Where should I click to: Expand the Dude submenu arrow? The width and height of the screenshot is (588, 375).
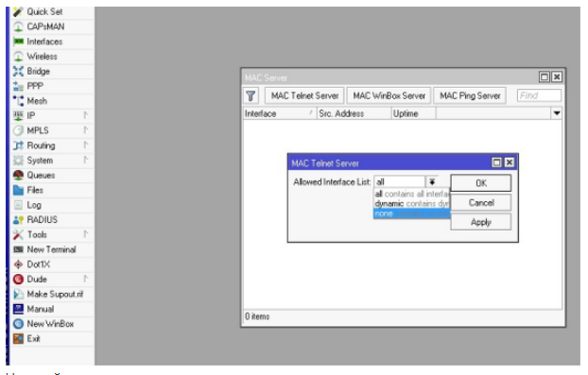coord(85,279)
